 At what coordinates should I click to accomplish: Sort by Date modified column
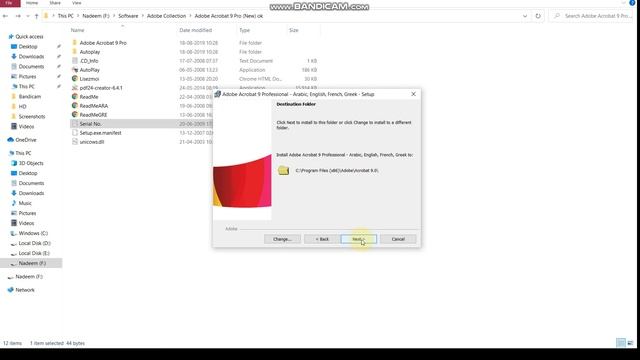pyautogui.click(x=196, y=30)
